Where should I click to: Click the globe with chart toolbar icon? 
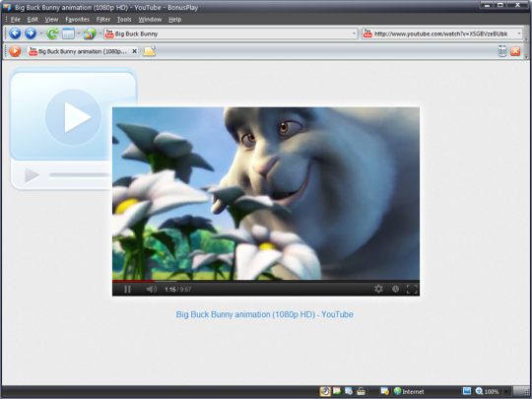point(90,33)
